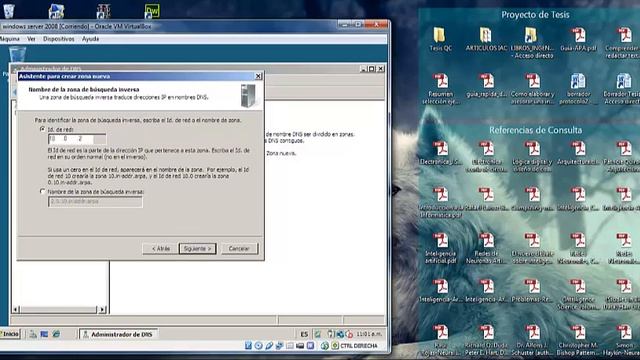Select 'Nombre de la zona de búsqueda inversa' radio
Screen dimensions: 640x360
[42, 191]
